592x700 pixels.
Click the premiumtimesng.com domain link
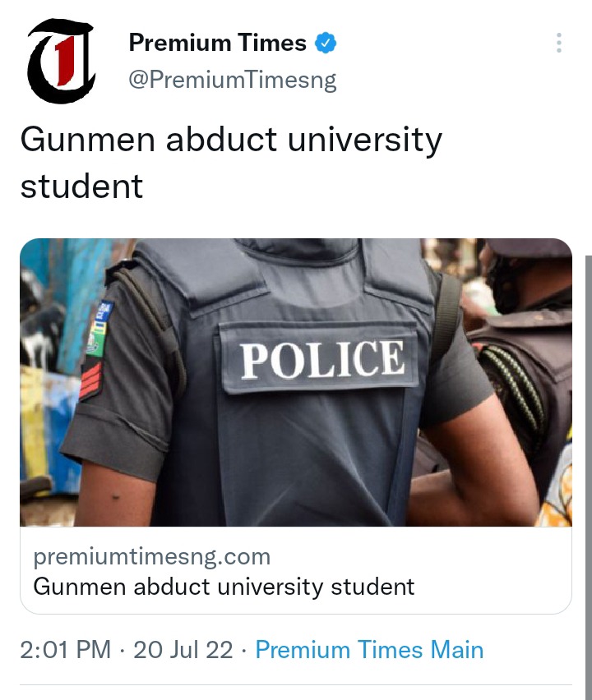click(x=152, y=557)
